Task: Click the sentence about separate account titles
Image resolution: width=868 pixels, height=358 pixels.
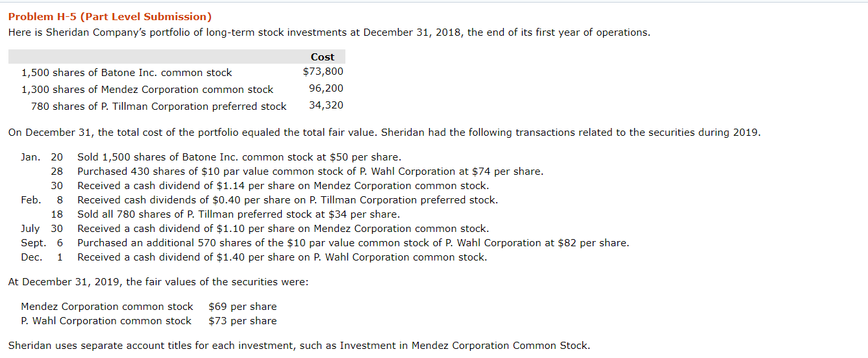Action: click(299, 346)
